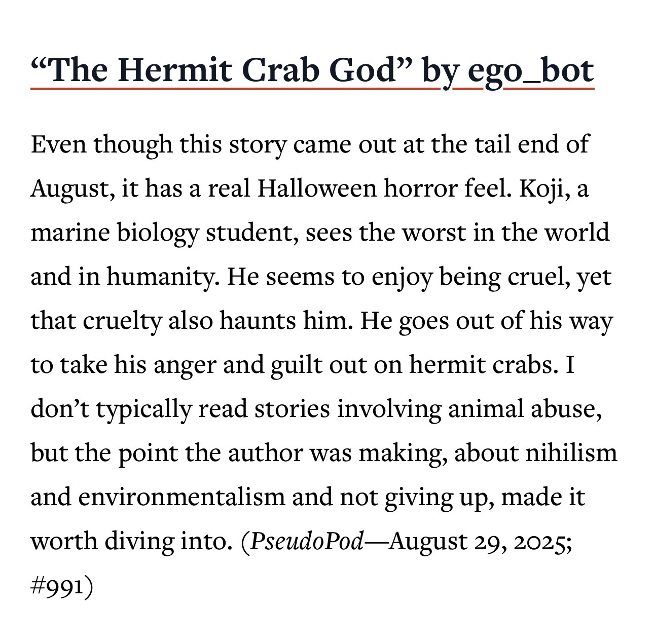Click the word "humanity"

(162, 277)
